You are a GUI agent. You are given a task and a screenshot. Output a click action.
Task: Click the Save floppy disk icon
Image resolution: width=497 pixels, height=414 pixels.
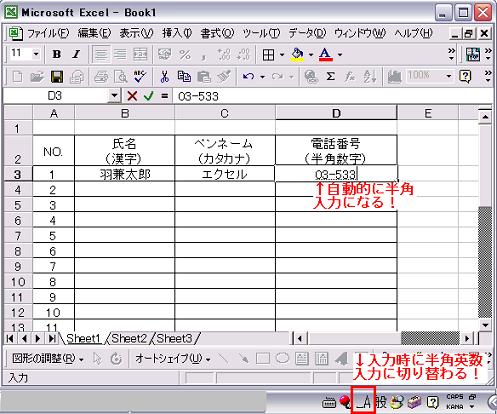point(57,77)
